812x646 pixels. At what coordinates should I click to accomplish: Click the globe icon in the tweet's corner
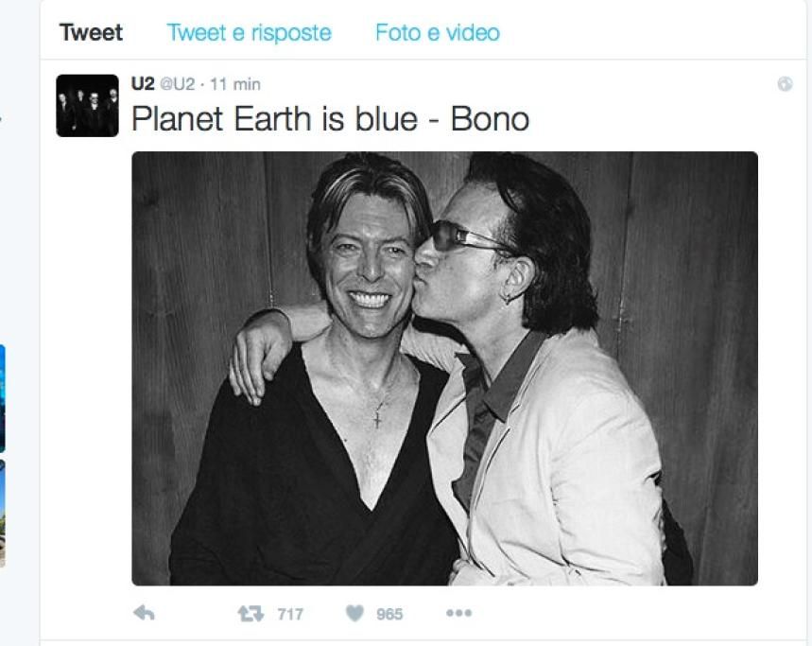click(785, 84)
